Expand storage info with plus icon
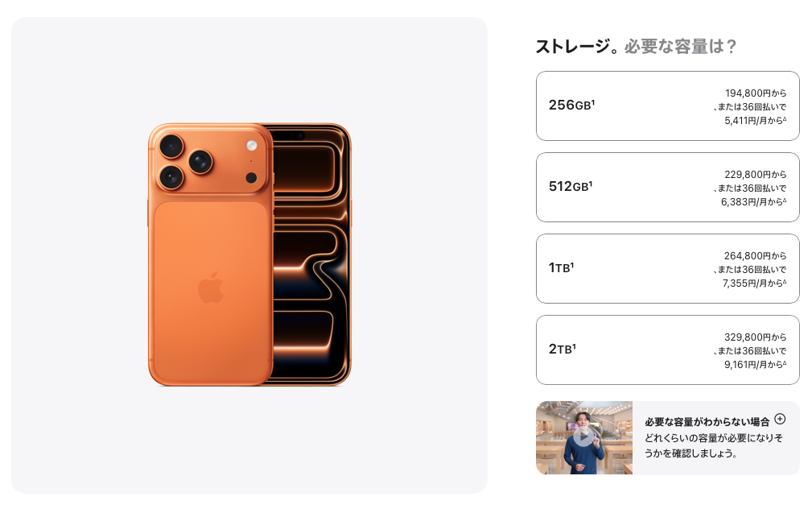 (780, 419)
